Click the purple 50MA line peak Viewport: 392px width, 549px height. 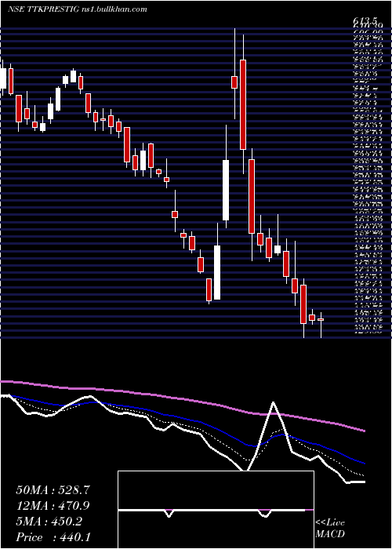tap(7, 382)
